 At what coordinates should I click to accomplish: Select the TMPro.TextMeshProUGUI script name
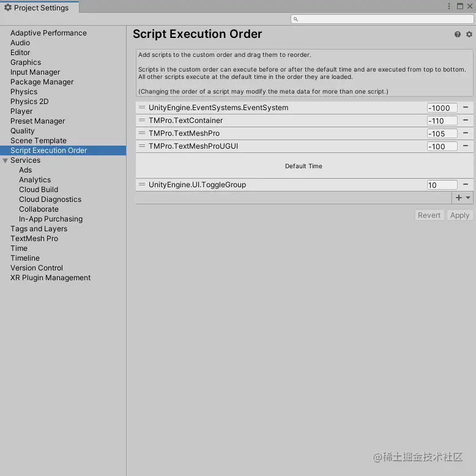tap(193, 146)
